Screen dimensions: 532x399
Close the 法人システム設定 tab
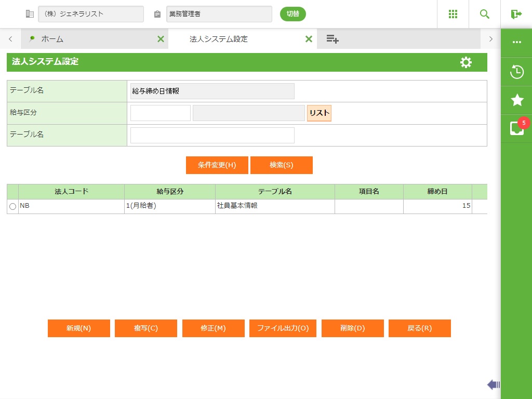(x=309, y=39)
